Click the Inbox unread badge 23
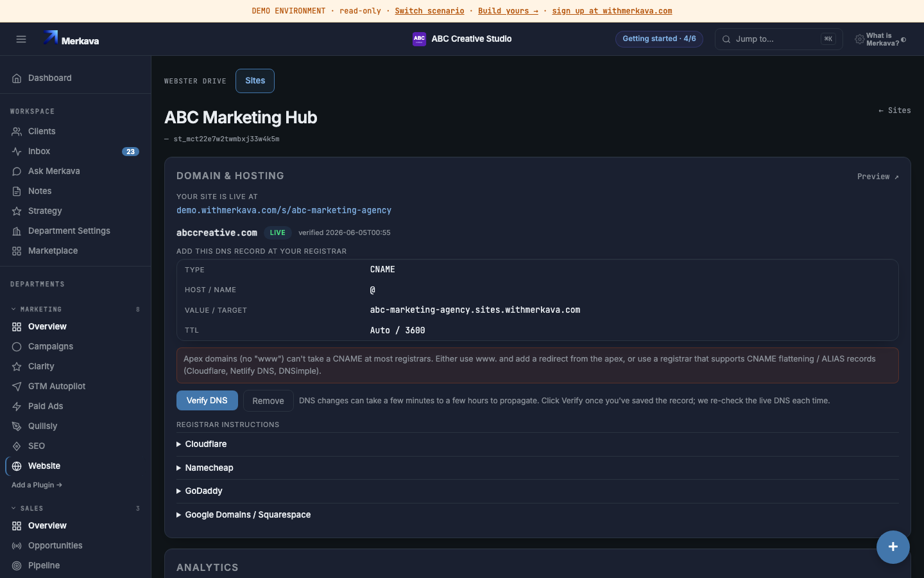This screenshot has height=578, width=924. (x=130, y=152)
